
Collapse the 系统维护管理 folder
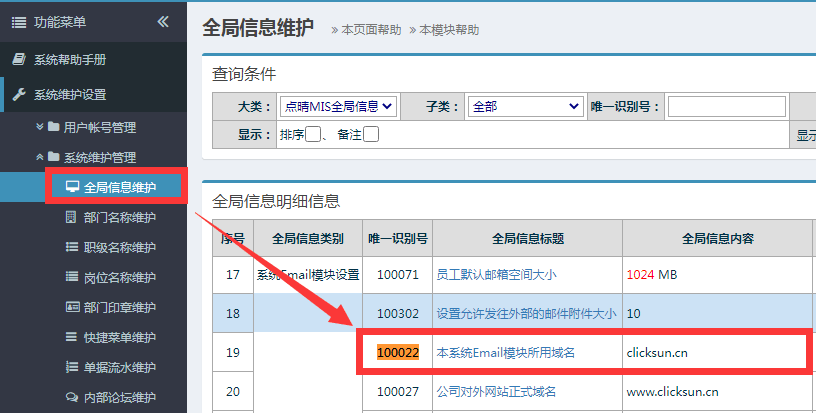click(x=85, y=157)
